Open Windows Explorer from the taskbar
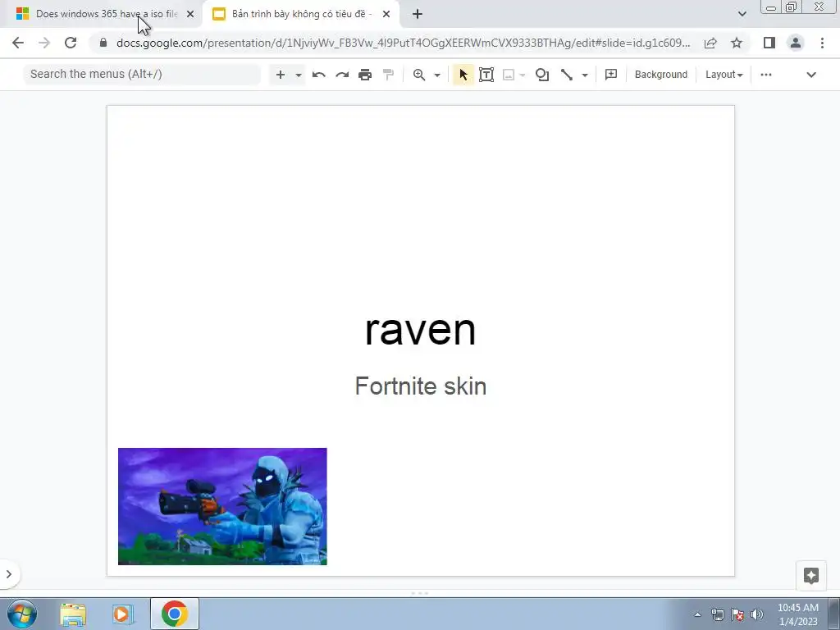 pos(73,614)
